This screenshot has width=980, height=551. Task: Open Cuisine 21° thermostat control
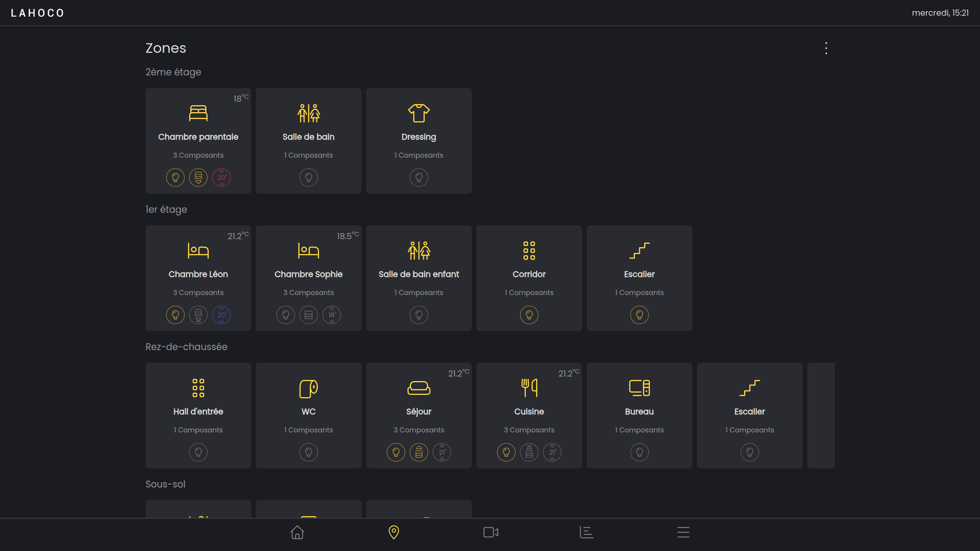552,452
